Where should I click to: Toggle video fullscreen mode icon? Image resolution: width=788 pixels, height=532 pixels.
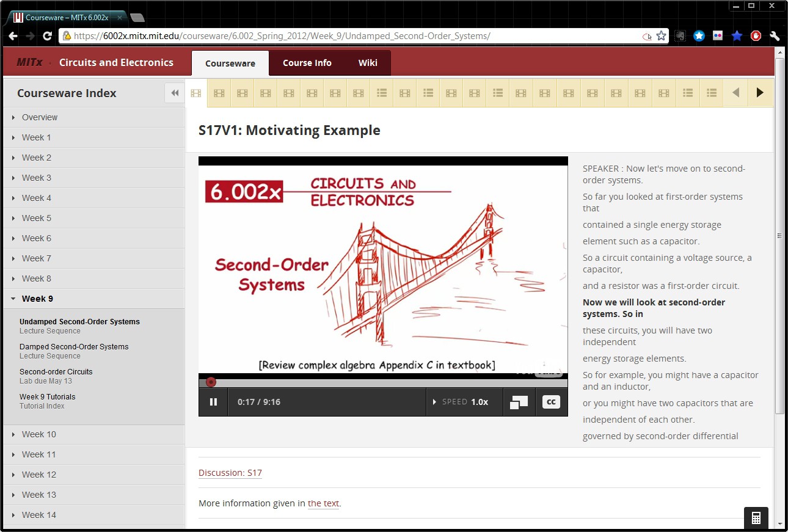pos(519,403)
